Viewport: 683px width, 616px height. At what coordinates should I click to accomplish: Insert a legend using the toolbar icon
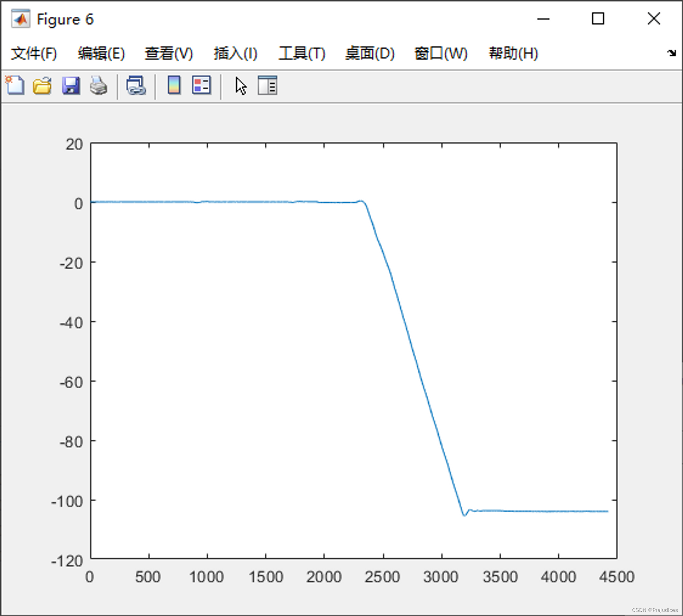coord(201,85)
